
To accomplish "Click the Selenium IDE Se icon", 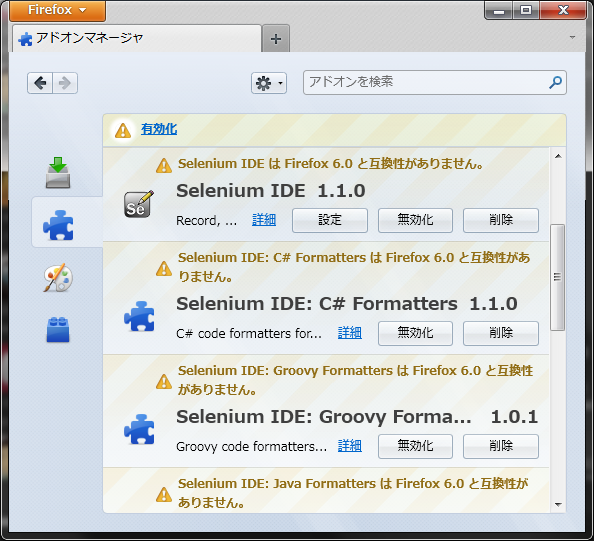I will pos(139,204).
